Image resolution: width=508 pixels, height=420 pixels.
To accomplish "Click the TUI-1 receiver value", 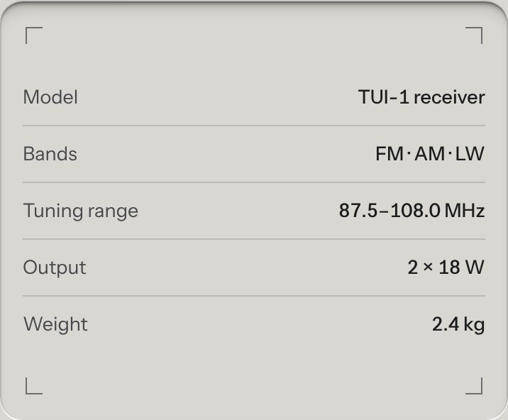I will point(421,97).
